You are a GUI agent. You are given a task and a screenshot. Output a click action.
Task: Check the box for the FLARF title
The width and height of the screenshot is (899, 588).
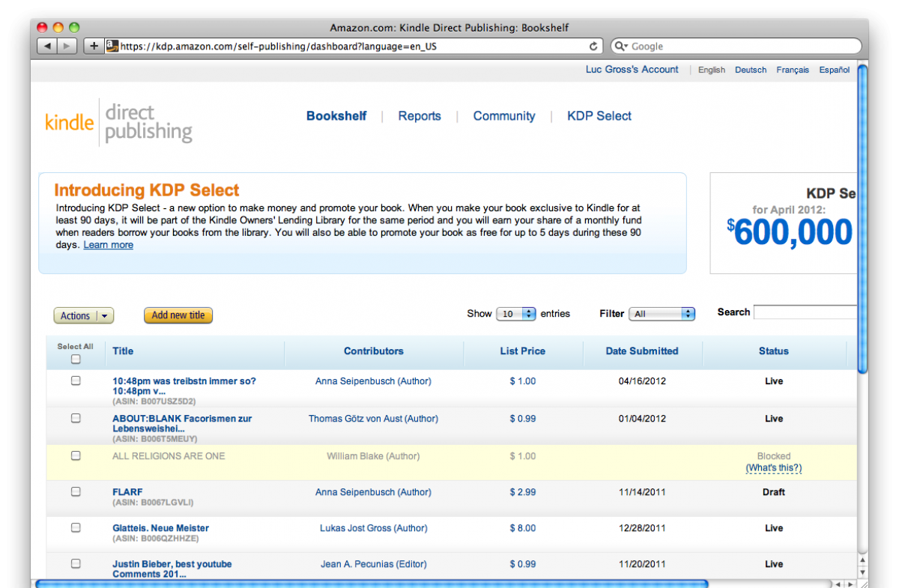(76, 491)
